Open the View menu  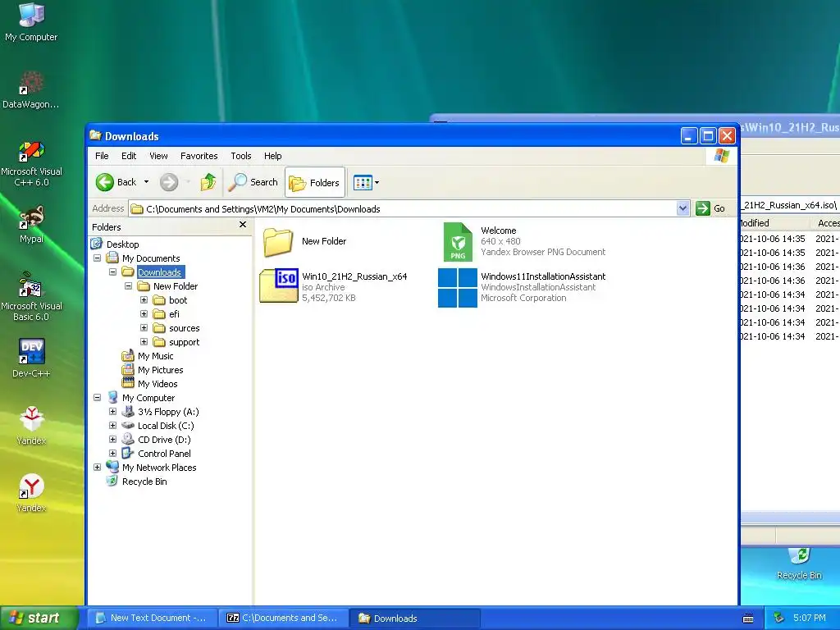(158, 156)
